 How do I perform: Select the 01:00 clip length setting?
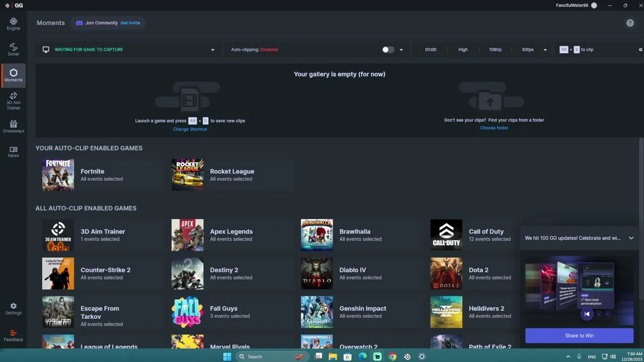pos(431,49)
